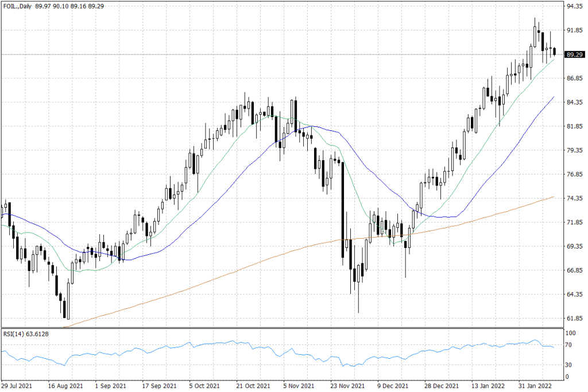Click the 5 Oct 2021 date label
The image size is (588, 392).
coord(204,386)
